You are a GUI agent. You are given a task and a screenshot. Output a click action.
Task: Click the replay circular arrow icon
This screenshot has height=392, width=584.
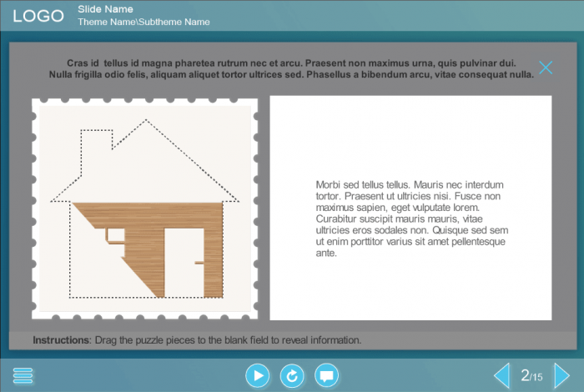(x=292, y=376)
